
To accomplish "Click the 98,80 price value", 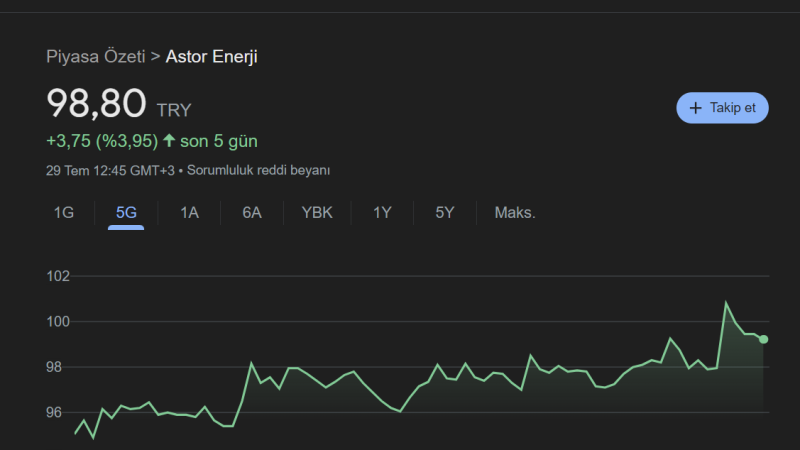I will [x=96, y=103].
